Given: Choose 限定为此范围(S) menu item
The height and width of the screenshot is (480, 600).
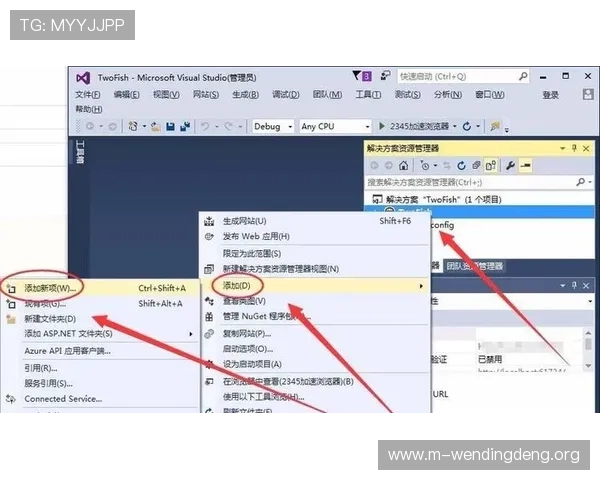Looking at the screenshot, I should click(315, 254).
